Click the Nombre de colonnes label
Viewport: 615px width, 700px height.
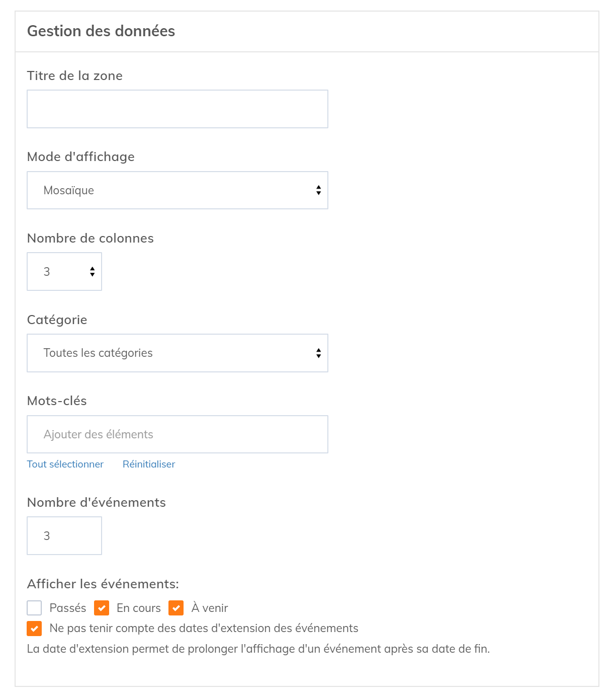pyautogui.click(x=91, y=239)
